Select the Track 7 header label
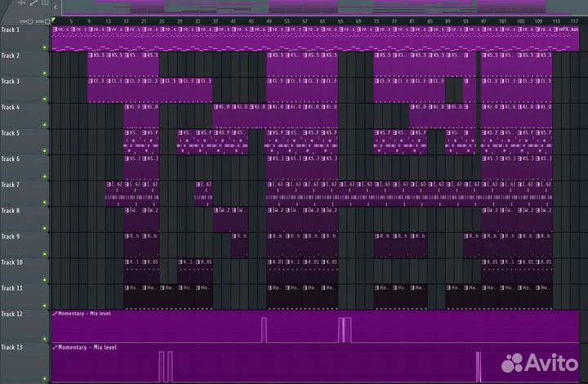The width and height of the screenshot is (588, 384). pos(11,185)
